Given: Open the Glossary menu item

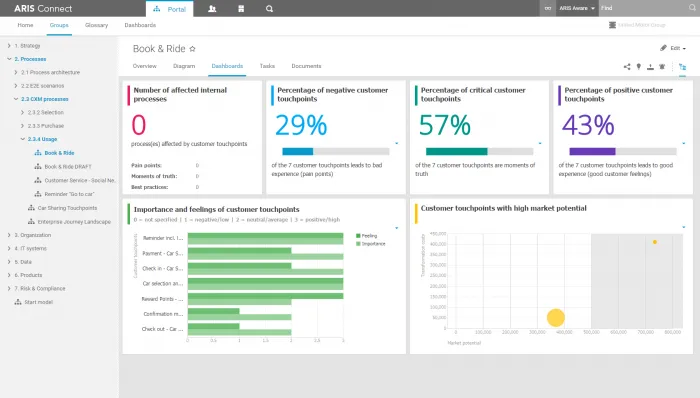Looking at the screenshot, I should 96,25.
